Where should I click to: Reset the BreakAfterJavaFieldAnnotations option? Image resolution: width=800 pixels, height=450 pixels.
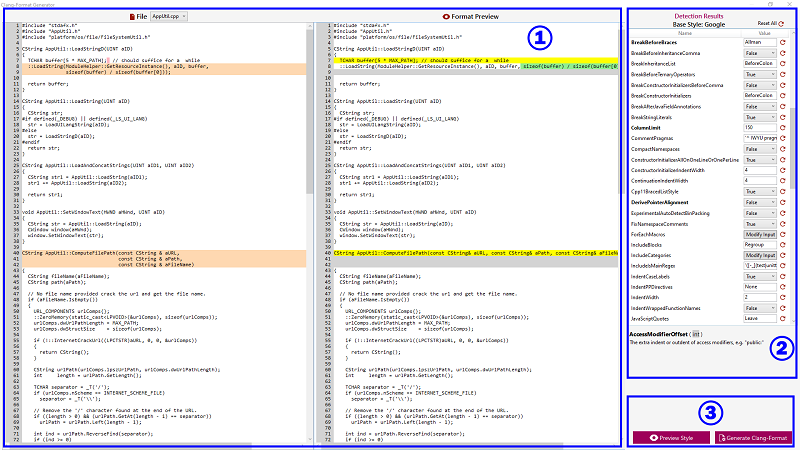click(x=782, y=107)
